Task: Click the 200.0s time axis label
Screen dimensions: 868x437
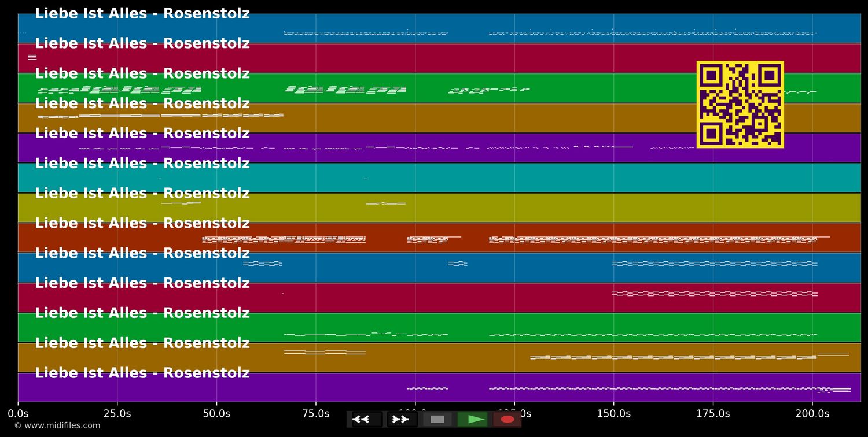Action: pyautogui.click(x=812, y=413)
